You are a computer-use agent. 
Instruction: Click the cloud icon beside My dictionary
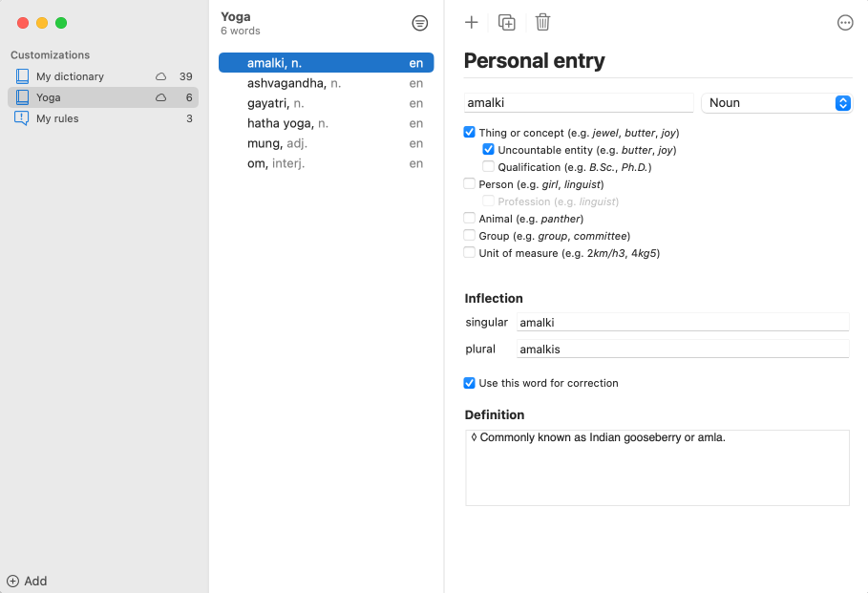click(161, 76)
